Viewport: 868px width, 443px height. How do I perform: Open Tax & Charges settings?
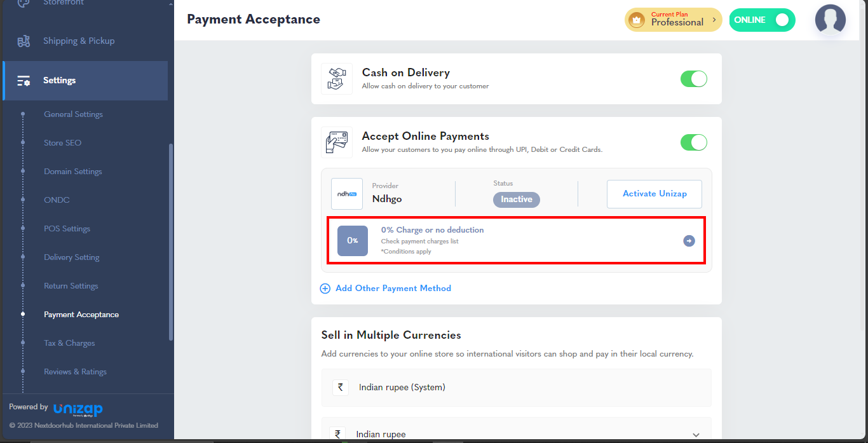[x=69, y=343]
